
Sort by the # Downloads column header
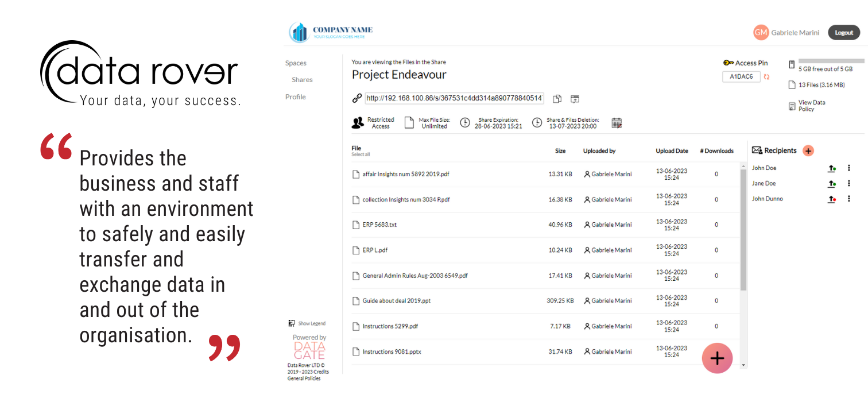click(x=716, y=151)
